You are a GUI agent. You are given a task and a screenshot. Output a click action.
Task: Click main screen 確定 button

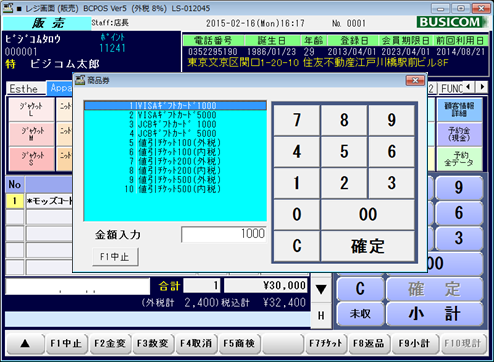coord(435,289)
